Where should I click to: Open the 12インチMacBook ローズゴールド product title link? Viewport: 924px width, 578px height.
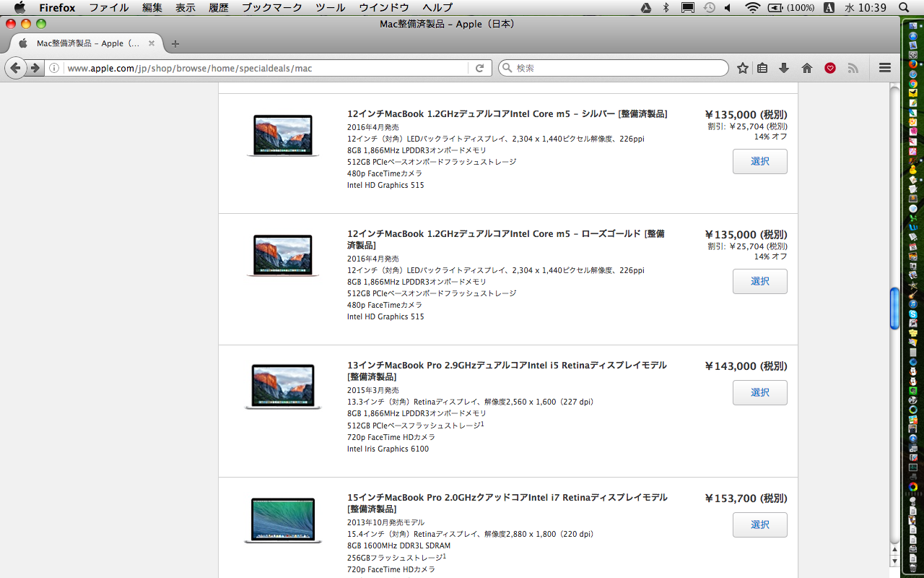(506, 240)
